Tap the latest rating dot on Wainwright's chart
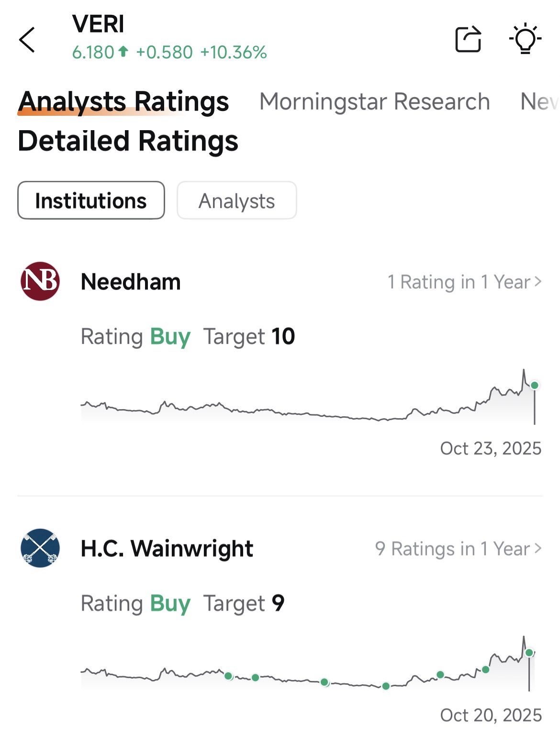 529,653
